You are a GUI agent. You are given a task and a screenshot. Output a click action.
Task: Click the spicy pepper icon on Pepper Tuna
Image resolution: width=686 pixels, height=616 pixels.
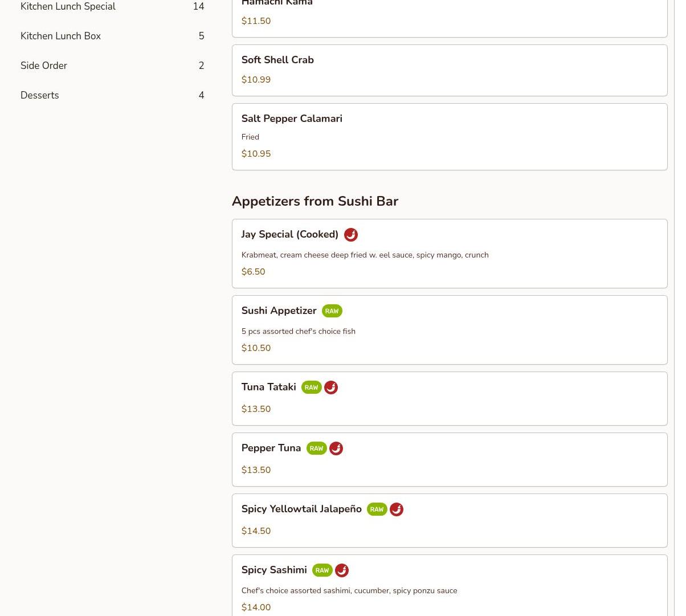click(x=336, y=448)
